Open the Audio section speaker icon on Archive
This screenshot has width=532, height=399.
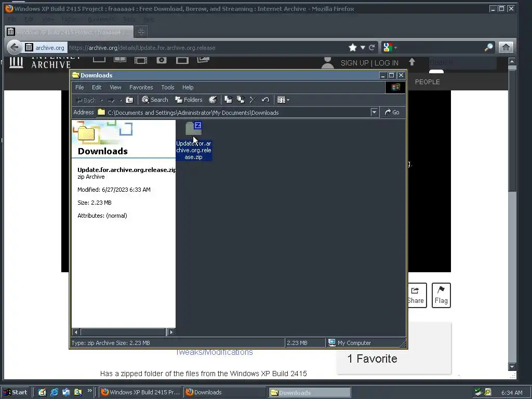[161, 60]
